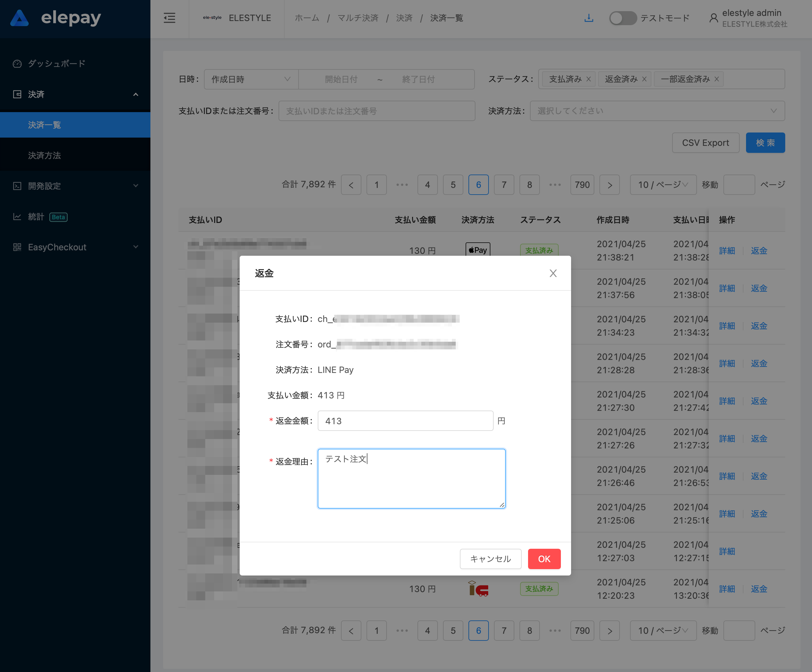Remove the 返金済み status tag
Viewport: 812px width, 672px height.
click(x=644, y=79)
